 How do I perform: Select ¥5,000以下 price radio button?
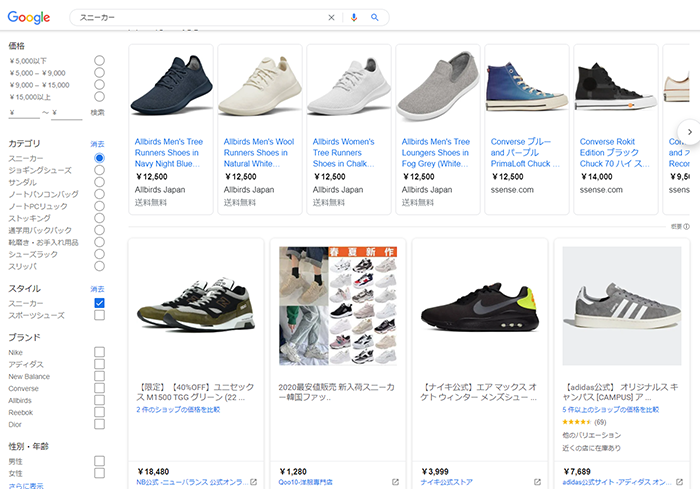coord(99,60)
